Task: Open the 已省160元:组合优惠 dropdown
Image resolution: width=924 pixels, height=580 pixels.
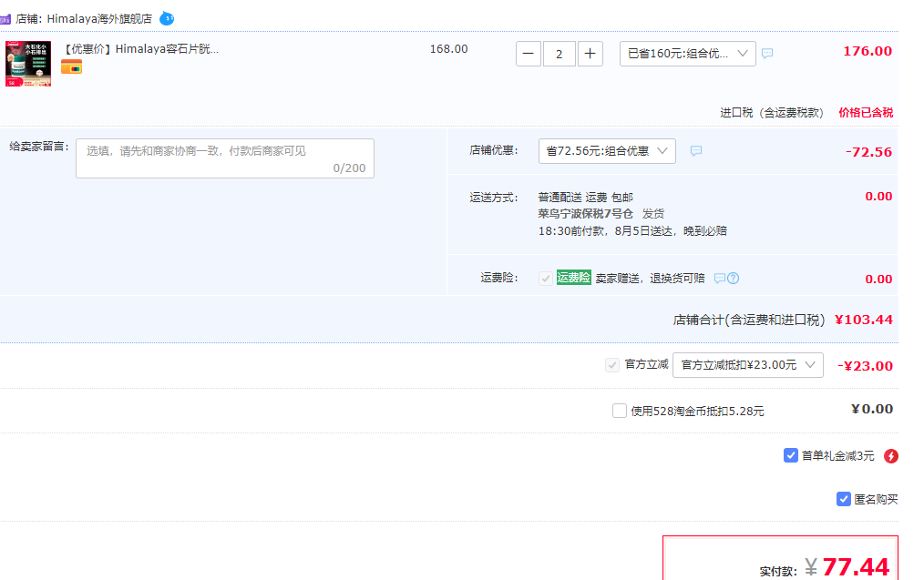Action: coord(688,54)
